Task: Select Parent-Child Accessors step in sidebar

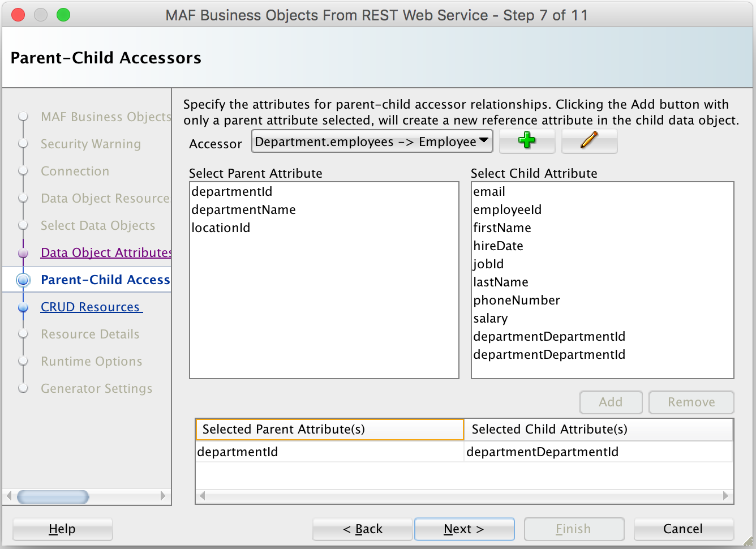Action: pyautogui.click(x=105, y=280)
